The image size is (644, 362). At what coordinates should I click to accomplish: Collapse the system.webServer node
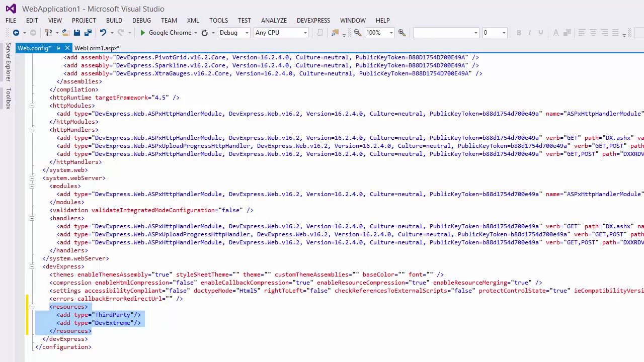pyautogui.click(x=32, y=178)
